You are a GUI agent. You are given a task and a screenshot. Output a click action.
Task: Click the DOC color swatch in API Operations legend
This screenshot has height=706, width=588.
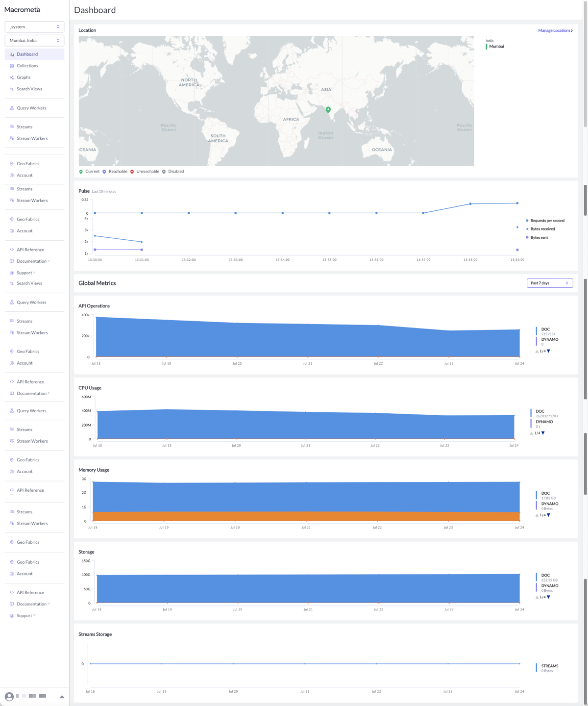(536, 331)
